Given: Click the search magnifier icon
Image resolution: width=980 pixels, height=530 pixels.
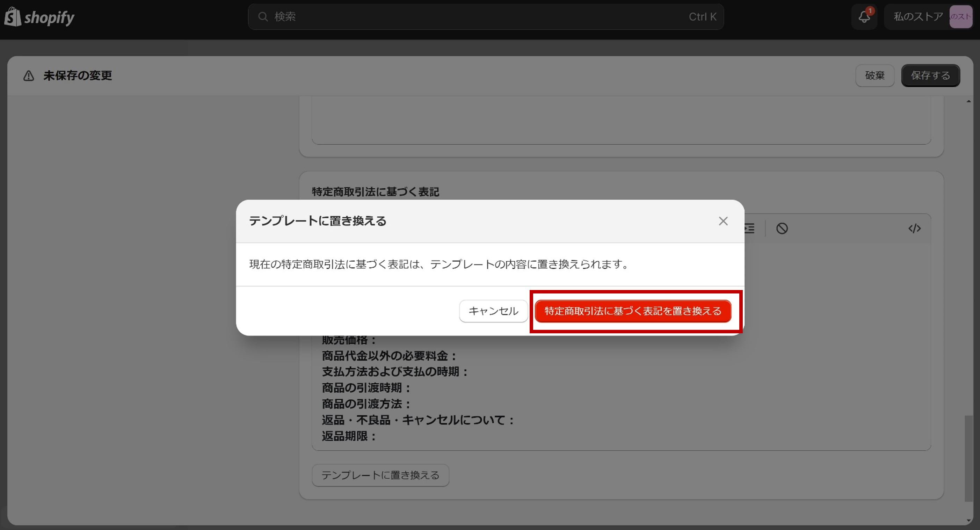Looking at the screenshot, I should [x=262, y=17].
